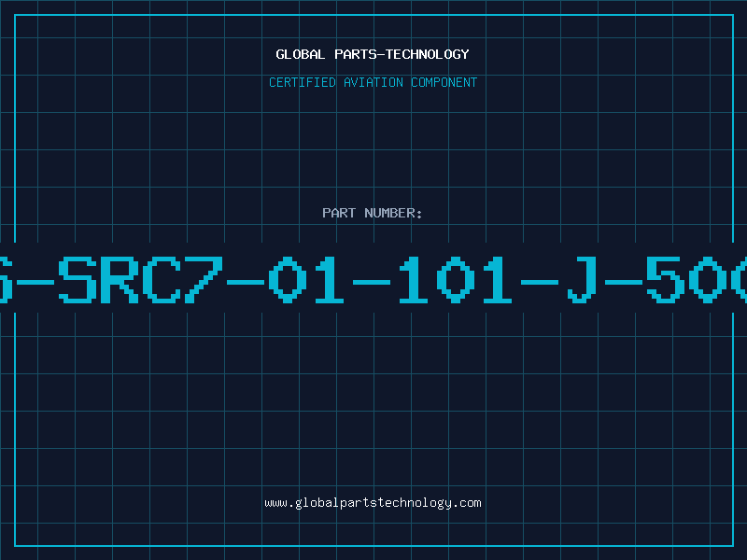Click the dash between 101 and J

540,282
